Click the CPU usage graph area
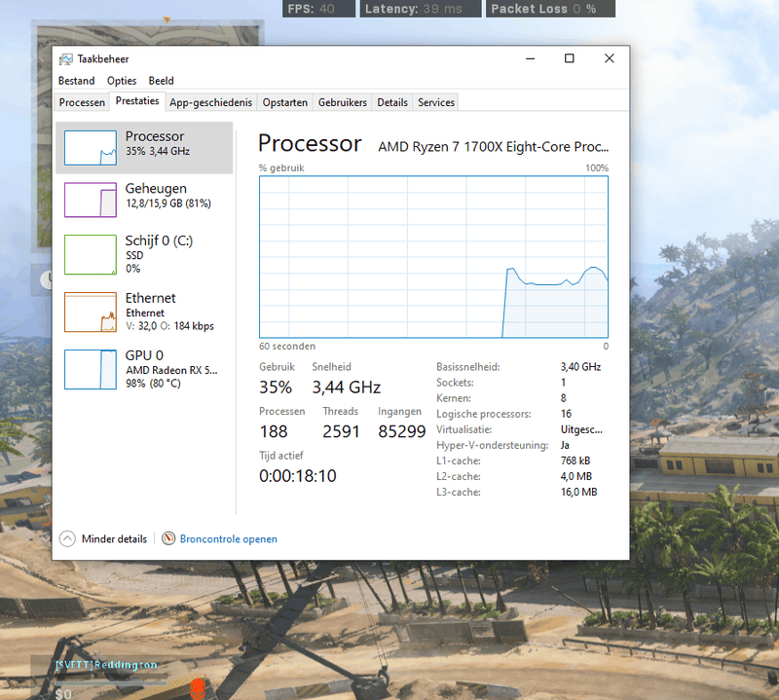779x700 pixels. 433,257
